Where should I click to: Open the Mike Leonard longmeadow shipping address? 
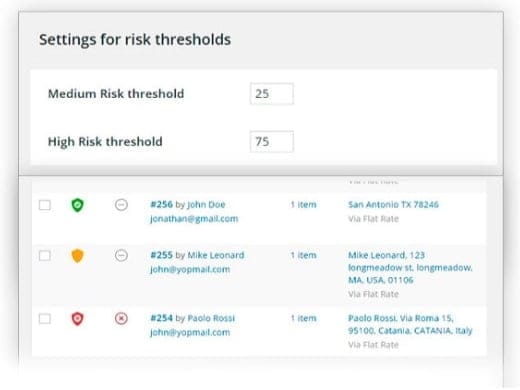click(x=410, y=267)
